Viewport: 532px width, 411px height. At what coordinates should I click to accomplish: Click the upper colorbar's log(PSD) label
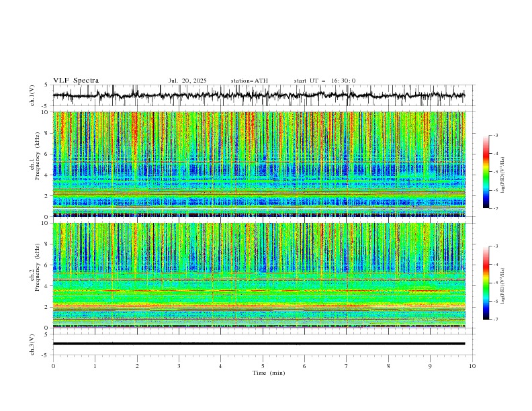(503, 175)
